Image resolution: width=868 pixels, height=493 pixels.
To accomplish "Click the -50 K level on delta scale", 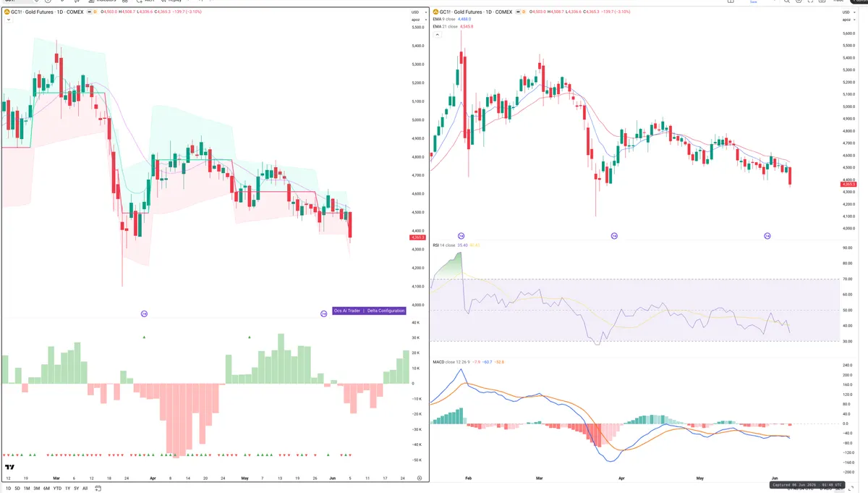I will [417, 460].
